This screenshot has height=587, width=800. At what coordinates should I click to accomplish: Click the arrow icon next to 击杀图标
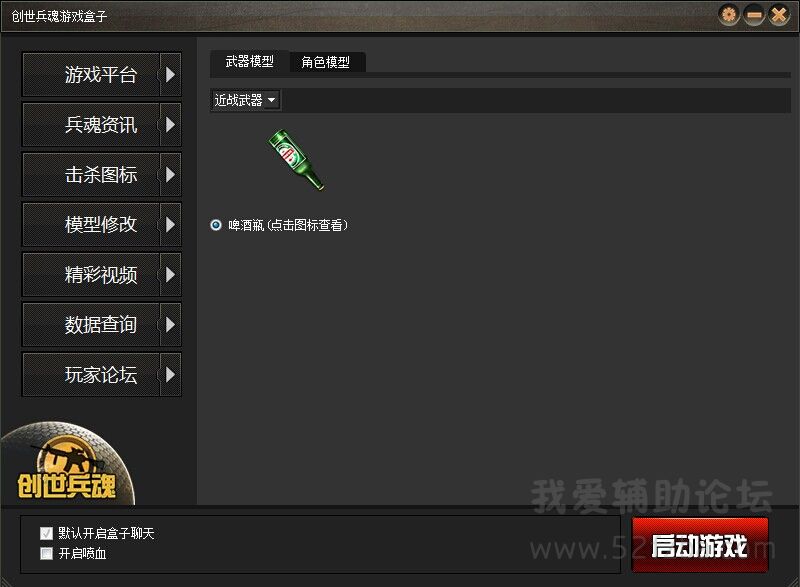(x=170, y=175)
